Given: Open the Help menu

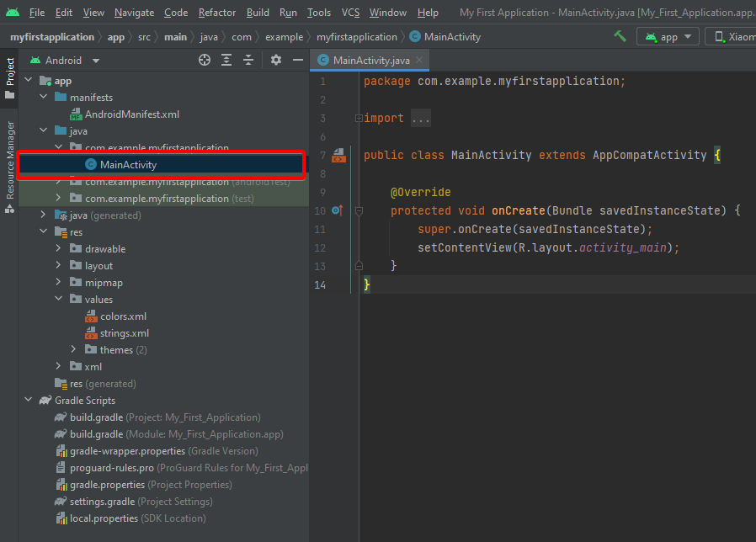Looking at the screenshot, I should (428, 13).
